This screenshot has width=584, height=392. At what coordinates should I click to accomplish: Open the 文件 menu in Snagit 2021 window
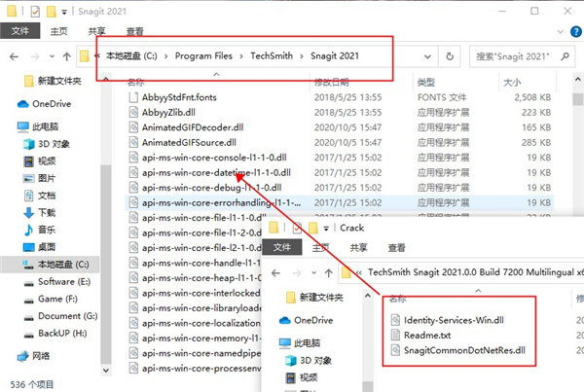(18, 31)
